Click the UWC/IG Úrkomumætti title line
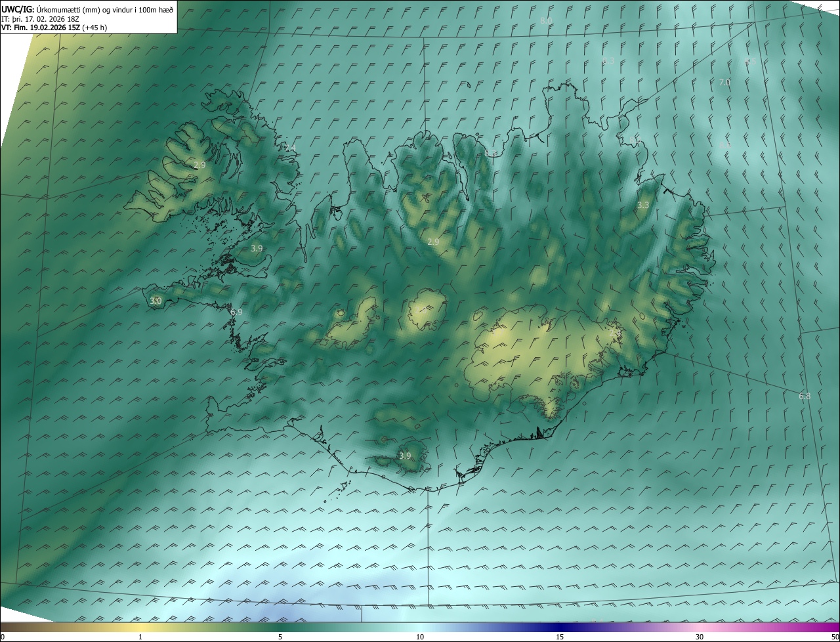The image size is (840, 642). 87,9
